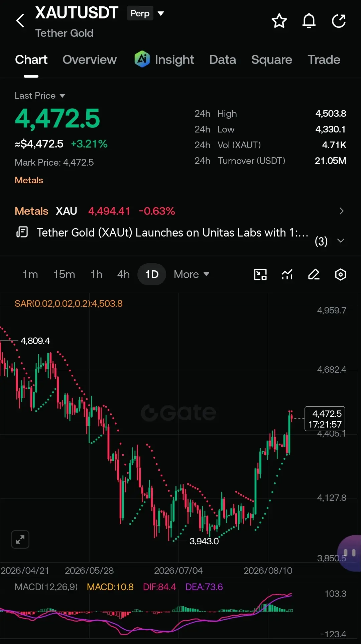Image resolution: width=361 pixels, height=644 pixels.
Task: Open the chart indicators icon
Action: pos(287,274)
